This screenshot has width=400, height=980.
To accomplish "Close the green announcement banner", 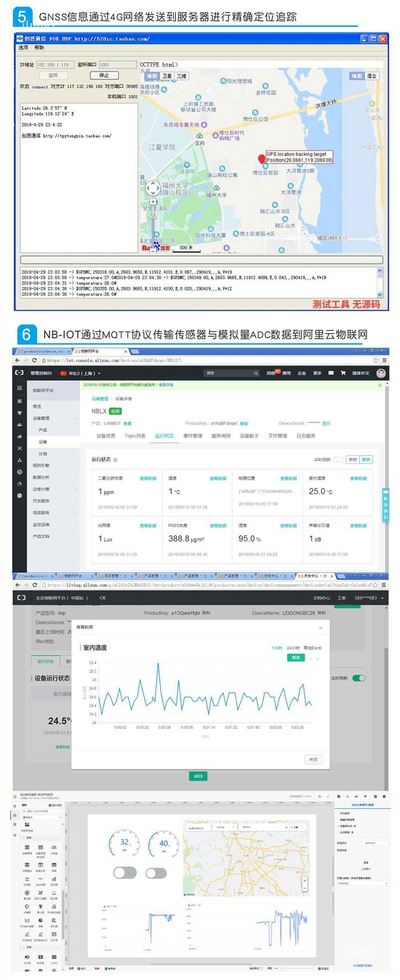I will point(379,385).
